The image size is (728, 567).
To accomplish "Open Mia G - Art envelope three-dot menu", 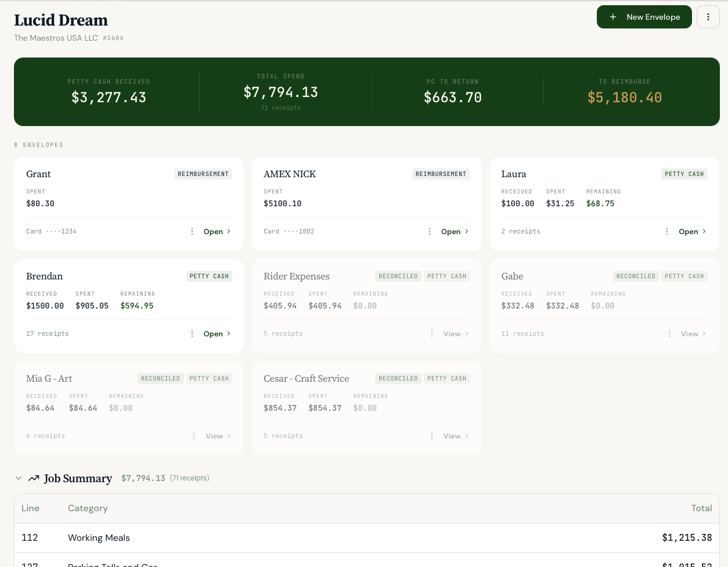I will tap(194, 436).
